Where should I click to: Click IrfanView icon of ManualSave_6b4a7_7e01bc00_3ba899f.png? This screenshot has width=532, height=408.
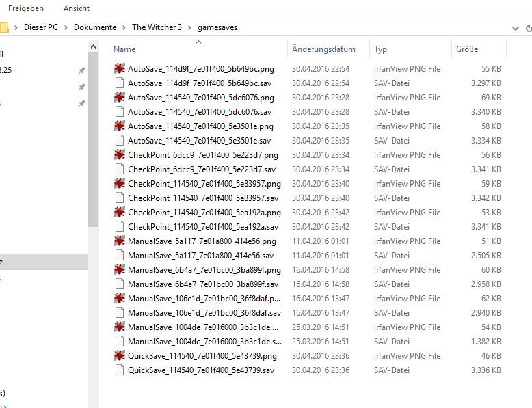pos(119,270)
